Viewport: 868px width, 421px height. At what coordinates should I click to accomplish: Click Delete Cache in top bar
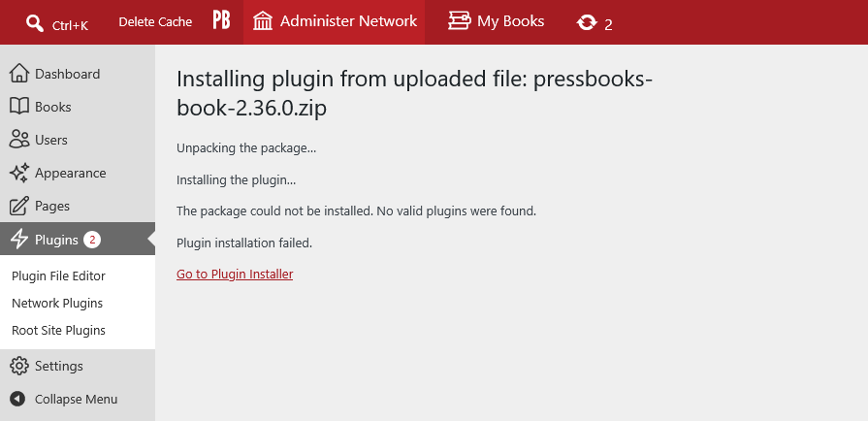pos(155,22)
